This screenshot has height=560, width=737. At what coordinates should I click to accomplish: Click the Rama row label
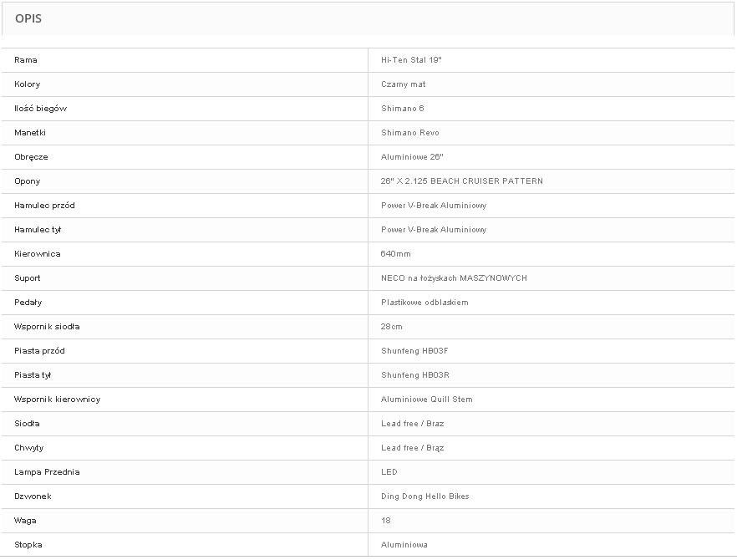pyautogui.click(x=26, y=60)
